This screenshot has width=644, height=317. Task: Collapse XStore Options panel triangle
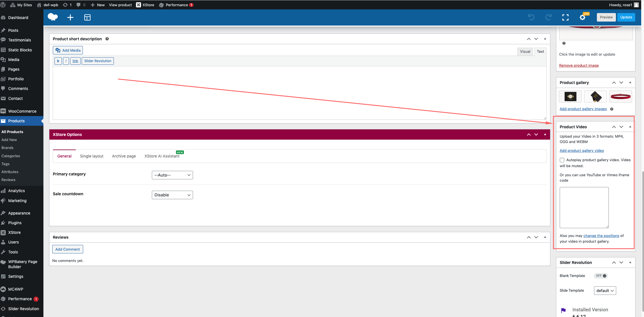[545, 135]
